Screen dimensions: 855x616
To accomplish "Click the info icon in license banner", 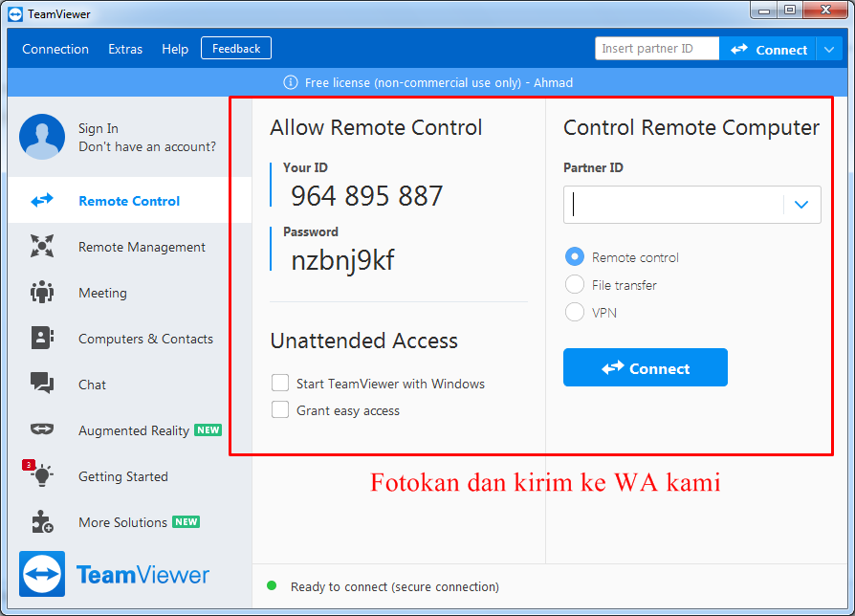I will click(291, 82).
